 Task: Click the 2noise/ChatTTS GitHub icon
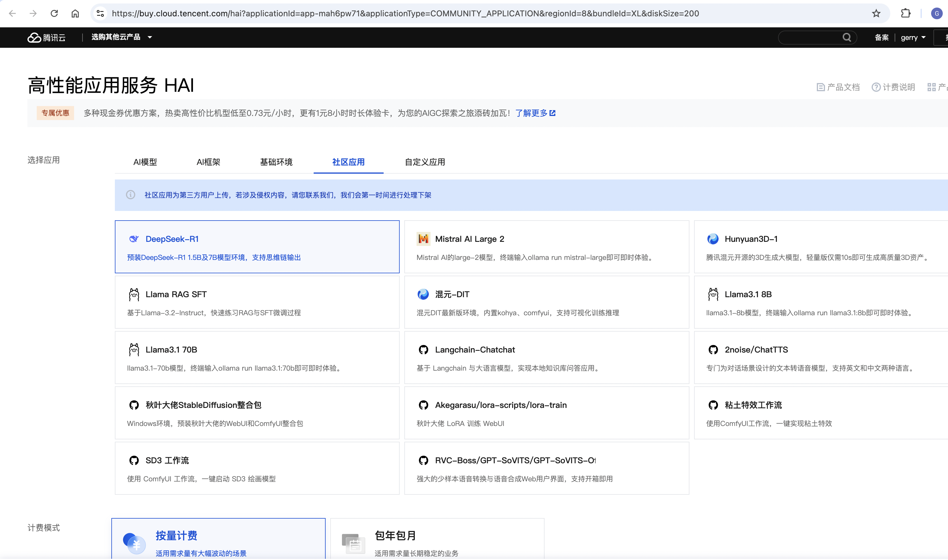(713, 350)
